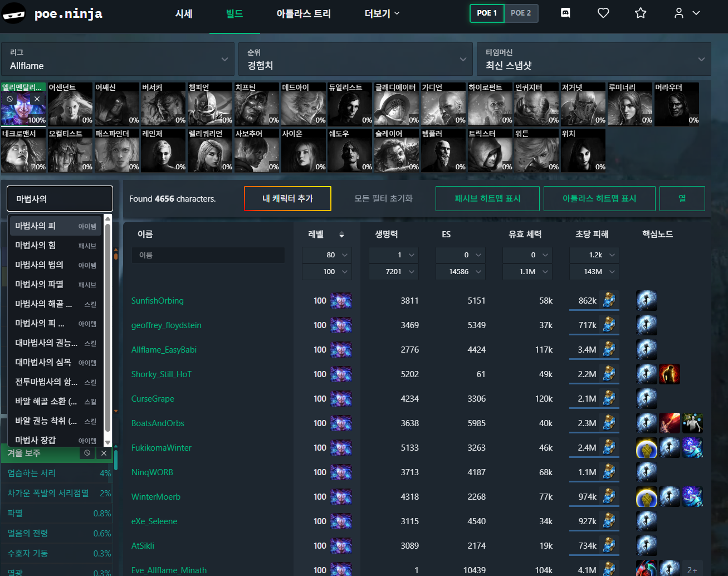Click the winter orb skill icon for SunfishOrbing
Image resolution: width=728 pixels, height=576 pixels.
[609, 301]
